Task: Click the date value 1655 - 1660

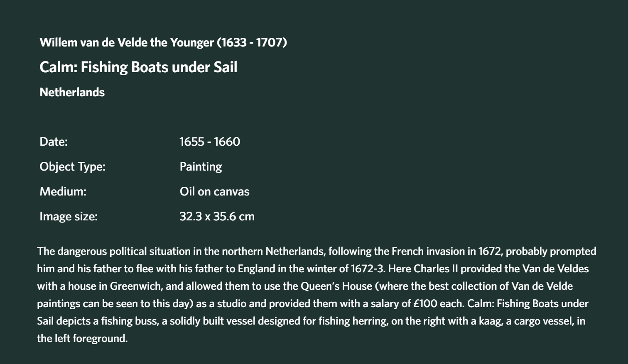Action: pyautogui.click(x=210, y=142)
